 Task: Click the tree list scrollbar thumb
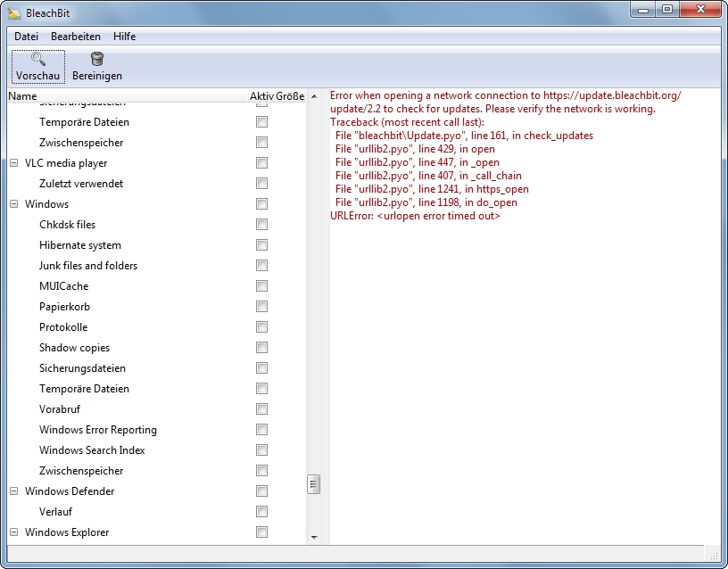[x=314, y=484]
